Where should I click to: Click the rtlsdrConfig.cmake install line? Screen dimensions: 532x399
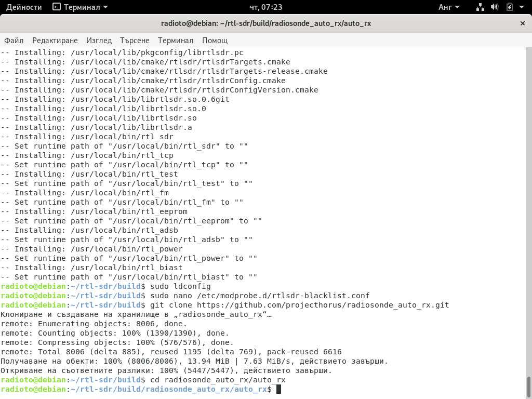[x=143, y=81]
